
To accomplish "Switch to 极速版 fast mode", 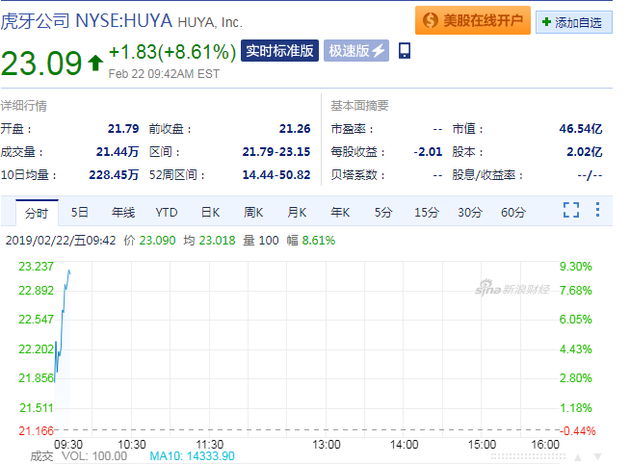I will click(x=356, y=51).
